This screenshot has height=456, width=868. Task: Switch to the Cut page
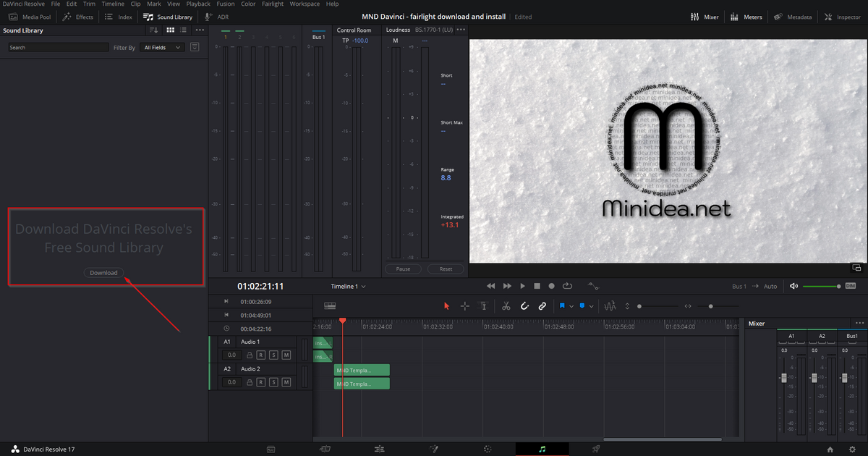(x=325, y=449)
